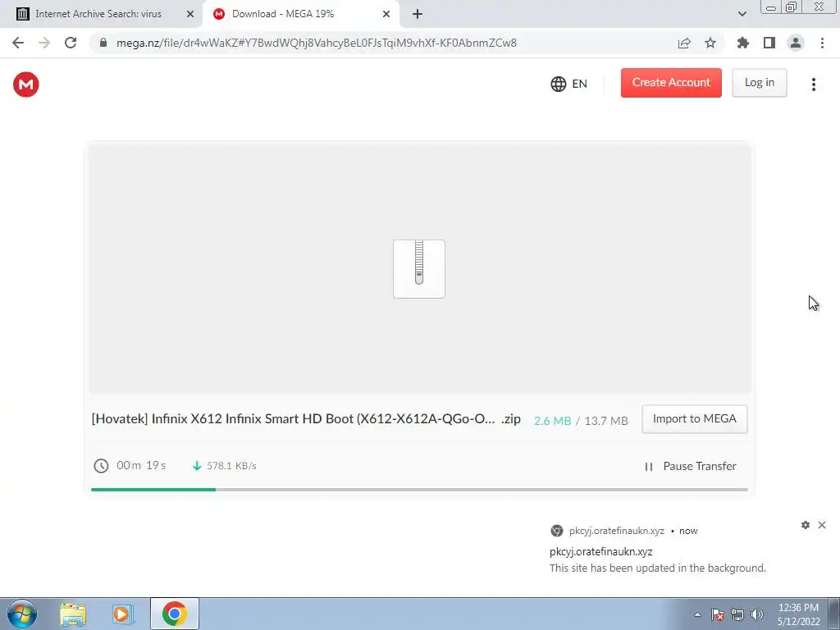The height and width of the screenshot is (630, 840).
Task: Close the MEGA download tab
Action: [x=386, y=15]
